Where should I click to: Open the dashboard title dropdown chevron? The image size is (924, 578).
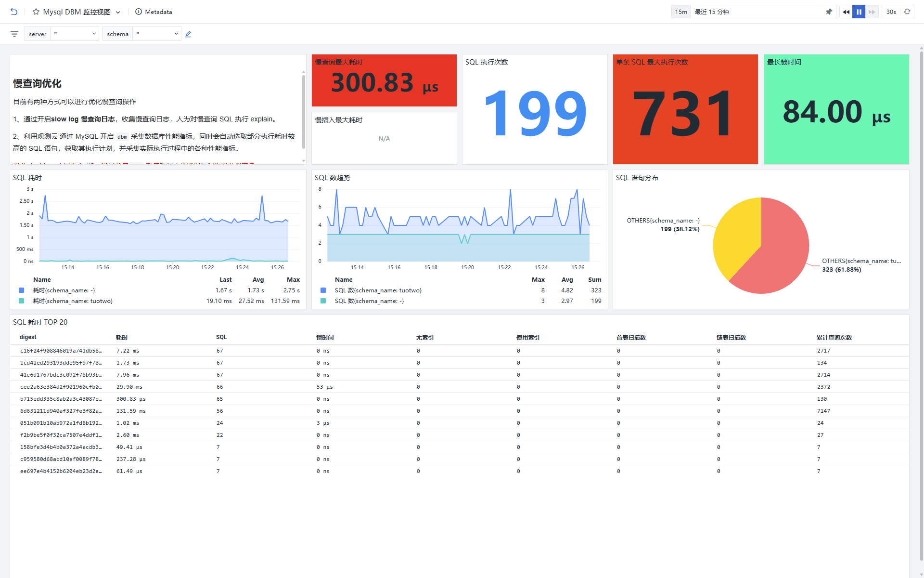[118, 12]
